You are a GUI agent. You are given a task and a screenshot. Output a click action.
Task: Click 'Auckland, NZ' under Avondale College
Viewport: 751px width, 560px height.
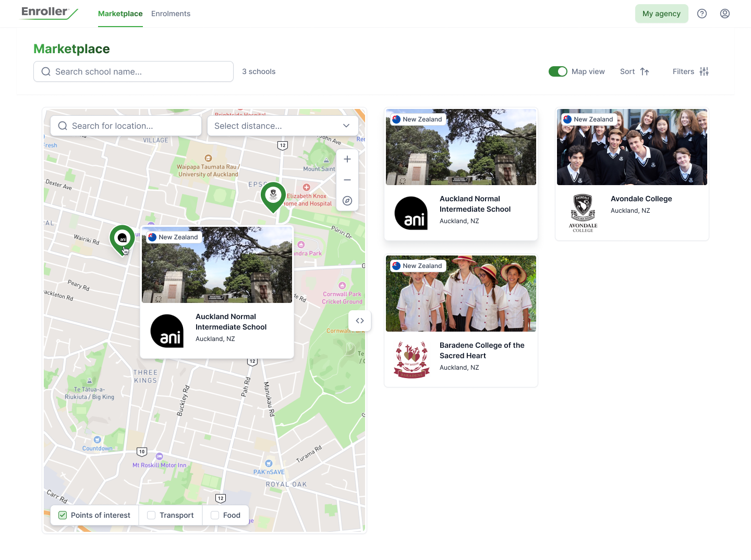pyautogui.click(x=631, y=211)
